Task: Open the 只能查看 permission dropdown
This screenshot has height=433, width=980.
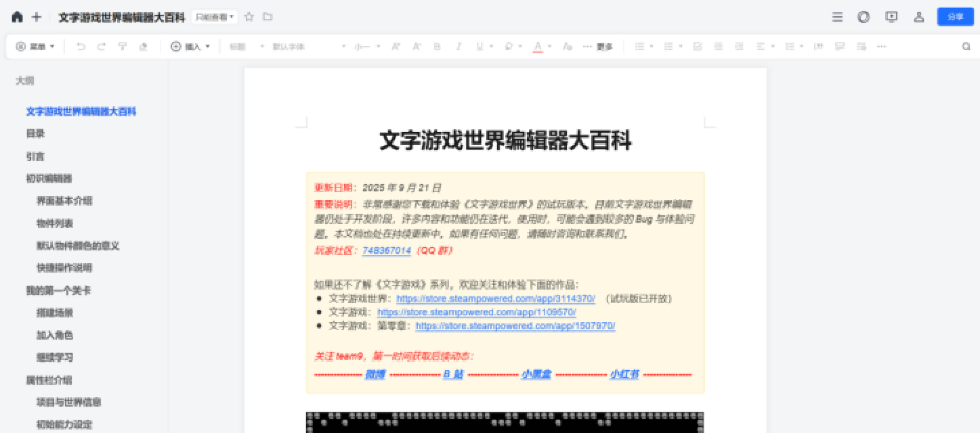Action: tap(215, 17)
